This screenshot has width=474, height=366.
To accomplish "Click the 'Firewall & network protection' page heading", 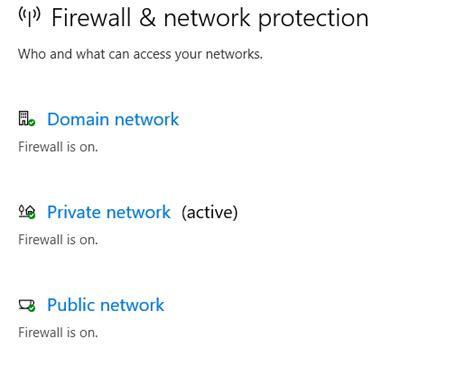I will [210, 18].
